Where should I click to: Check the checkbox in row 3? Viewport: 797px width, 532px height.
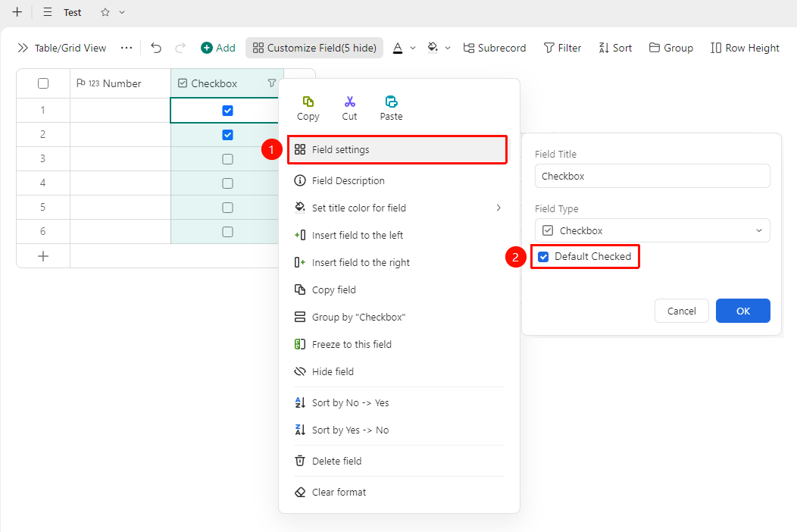pos(228,159)
